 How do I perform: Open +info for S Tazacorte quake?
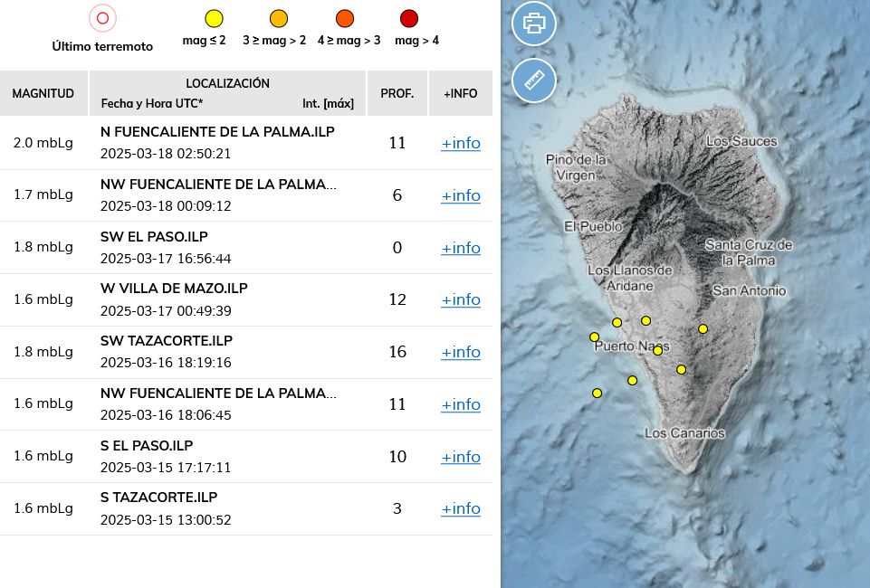tap(461, 508)
